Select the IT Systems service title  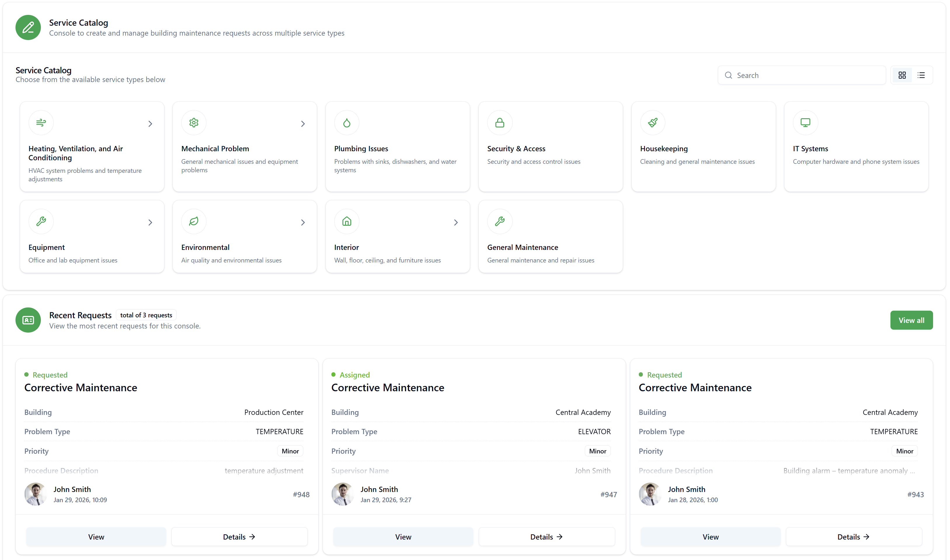click(x=810, y=149)
